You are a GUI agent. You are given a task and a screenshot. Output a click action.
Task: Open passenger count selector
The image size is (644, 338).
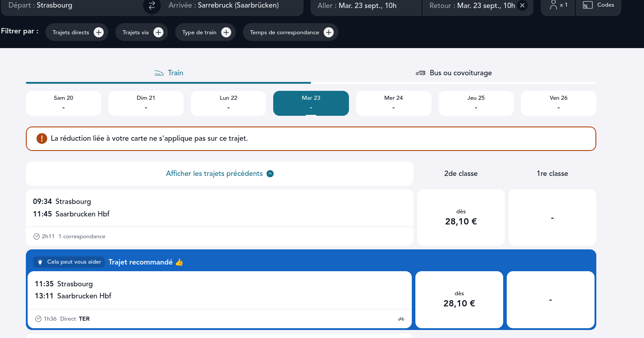[x=558, y=5]
